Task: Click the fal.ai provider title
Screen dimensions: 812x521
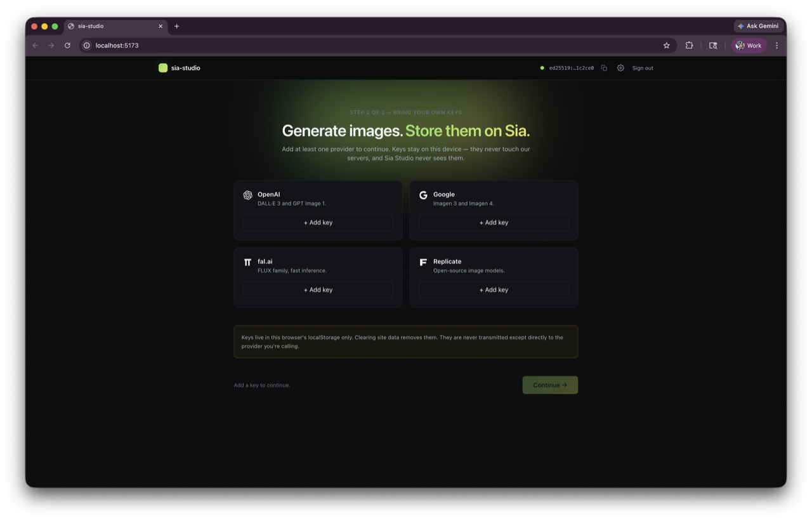Action: coord(265,261)
